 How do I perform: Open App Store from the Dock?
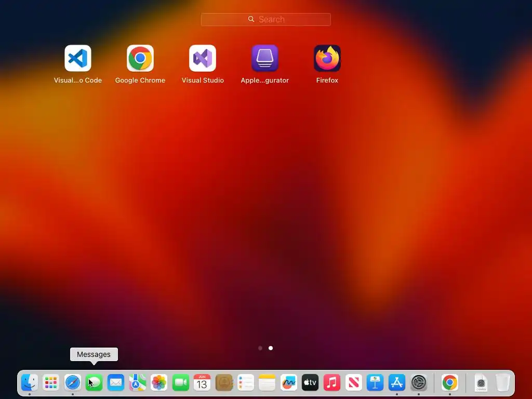click(397, 383)
